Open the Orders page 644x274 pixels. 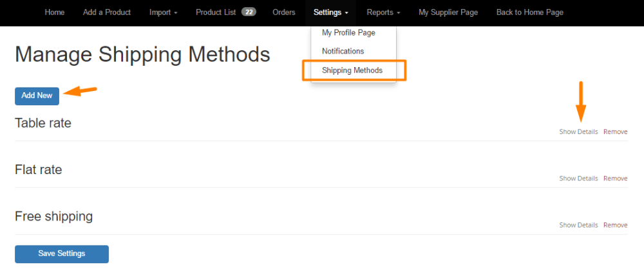coord(284,12)
